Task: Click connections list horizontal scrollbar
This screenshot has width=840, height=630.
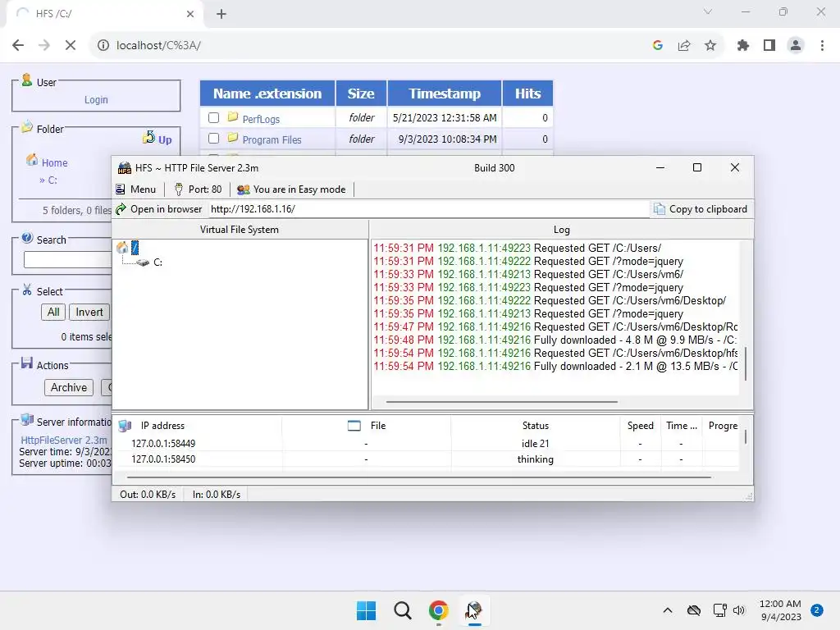Action: coord(419,477)
